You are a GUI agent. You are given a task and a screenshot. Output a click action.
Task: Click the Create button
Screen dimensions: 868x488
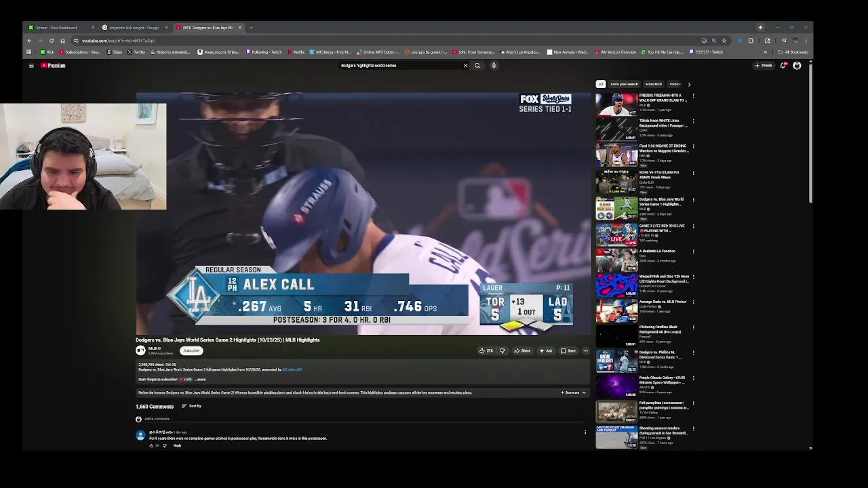coord(764,66)
